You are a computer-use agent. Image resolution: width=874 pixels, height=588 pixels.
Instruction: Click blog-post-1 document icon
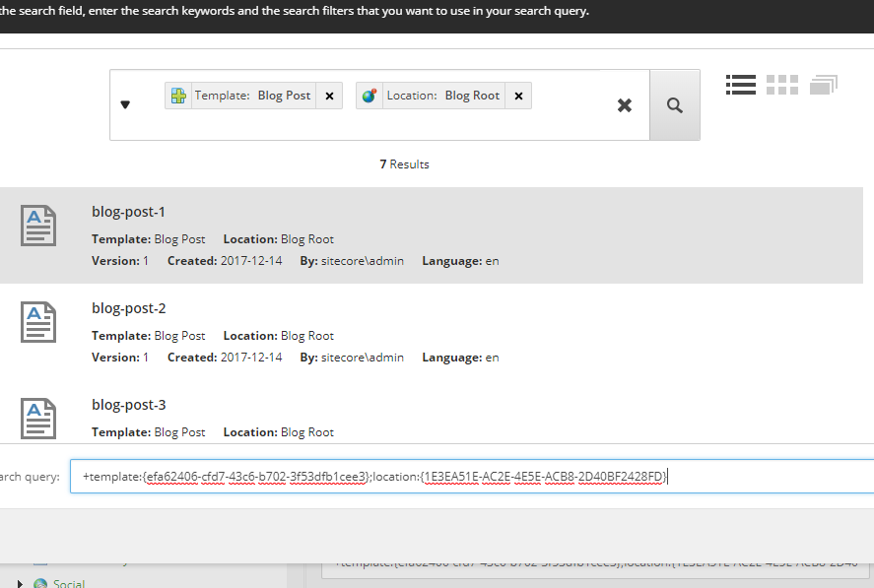[38, 226]
